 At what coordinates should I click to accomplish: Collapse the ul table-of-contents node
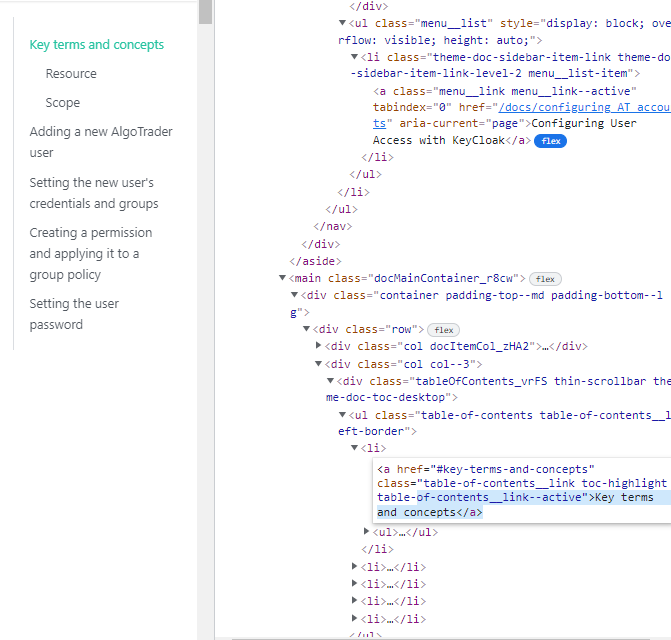(x=342, y=415)
